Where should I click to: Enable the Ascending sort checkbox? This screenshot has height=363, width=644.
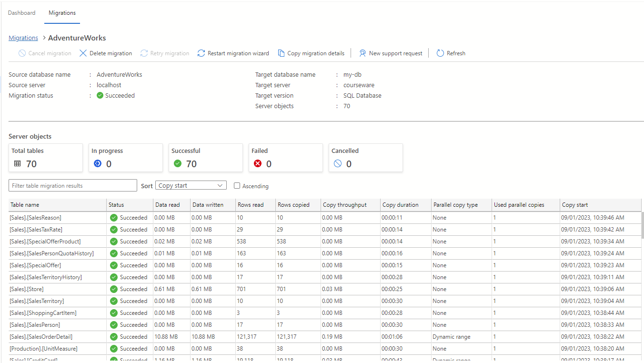click(237, 186)
